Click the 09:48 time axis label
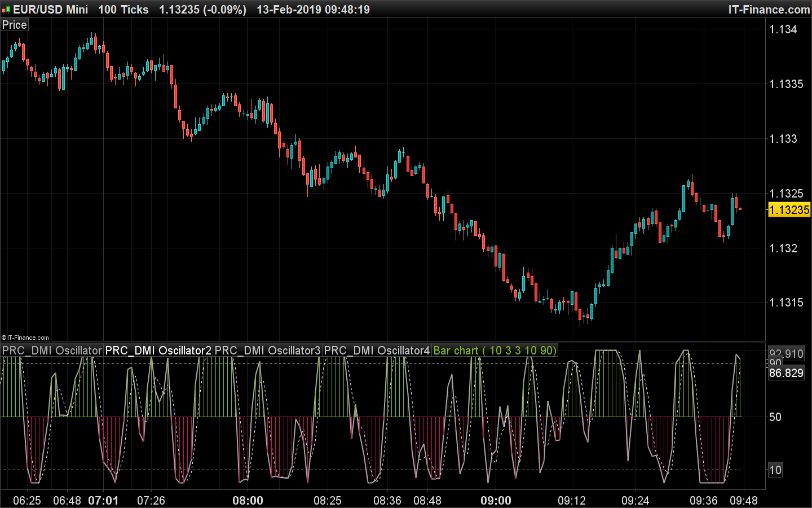812x508 pixels. pyautogui.click(x=744, y=501)
